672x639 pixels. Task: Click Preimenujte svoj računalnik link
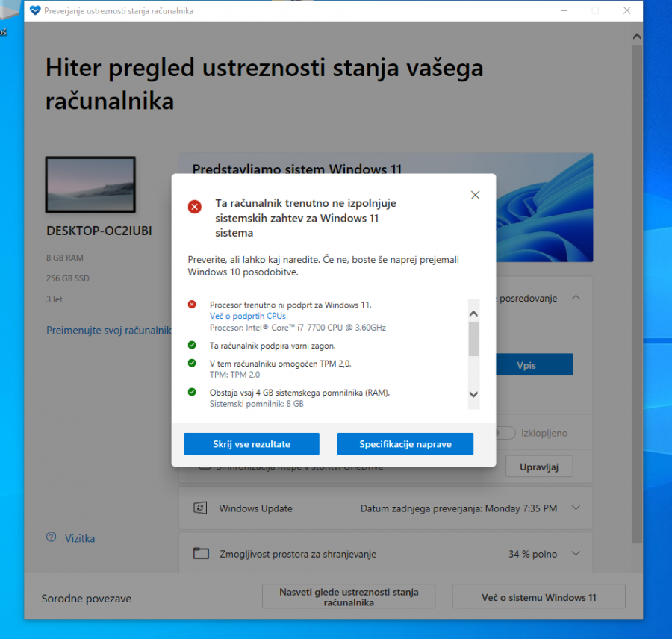[109, 330]
